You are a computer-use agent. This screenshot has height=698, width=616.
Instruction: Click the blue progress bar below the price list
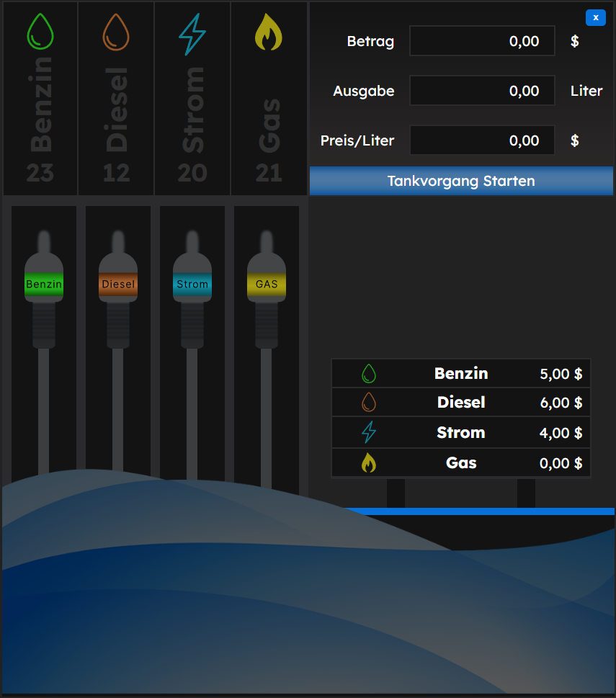pyautogui.click(x=481, y=510)
